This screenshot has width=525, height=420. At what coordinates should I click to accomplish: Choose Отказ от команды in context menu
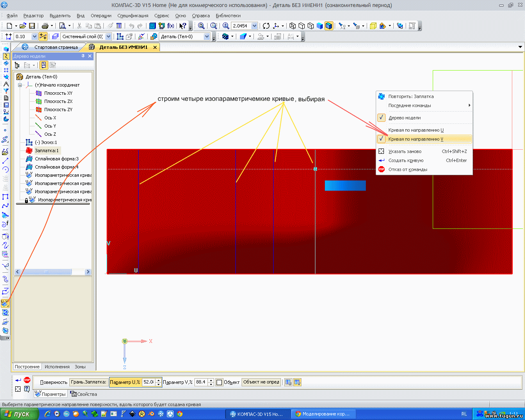point(424,169)
